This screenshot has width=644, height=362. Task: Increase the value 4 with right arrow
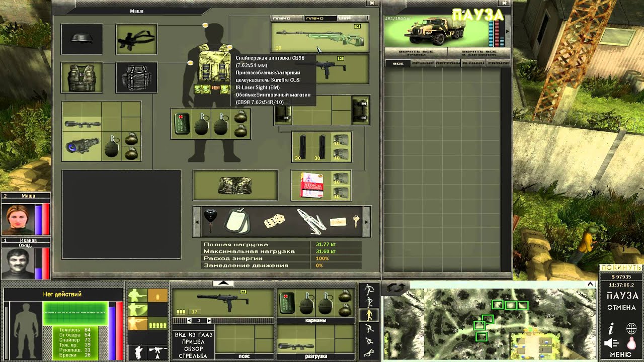(209, 320)
